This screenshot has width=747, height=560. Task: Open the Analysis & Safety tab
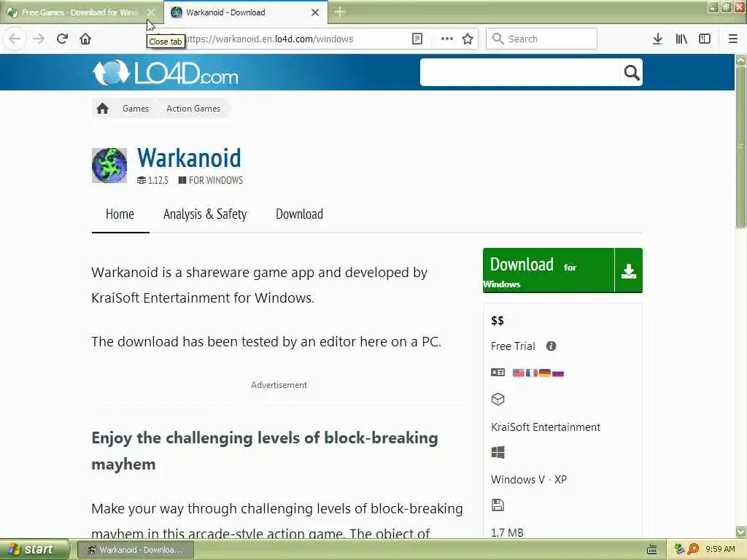[205, 214]
